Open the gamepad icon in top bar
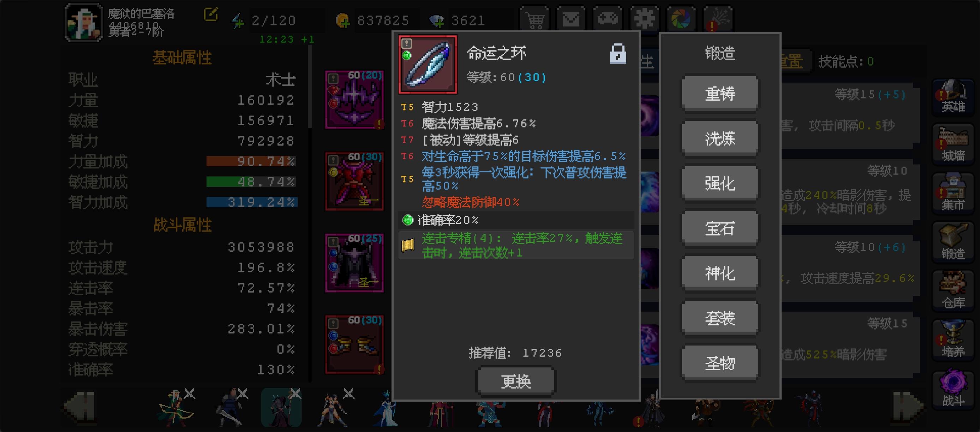Screen dimensions: 980x432 point(607,18)
